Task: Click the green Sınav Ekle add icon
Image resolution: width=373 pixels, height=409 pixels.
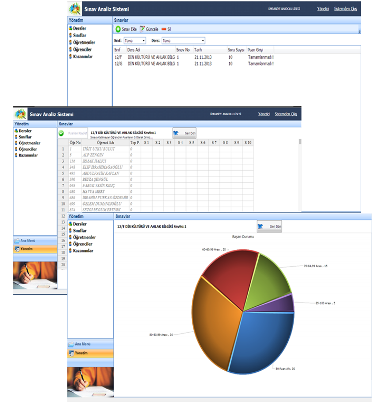Action: point(118,29)
